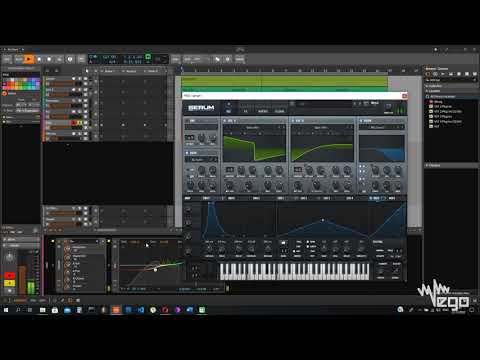
Task: Click the yellow solo button in mixer strip
Action: point(9,283)
